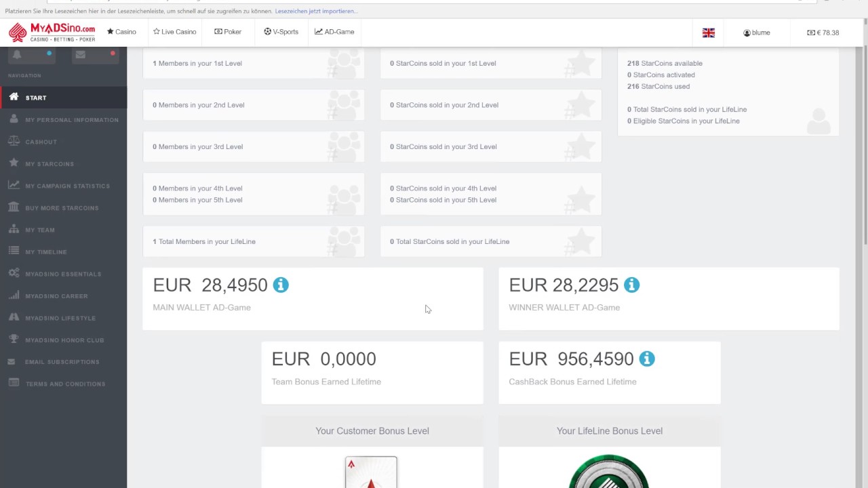Click the MyADSino.com logo
The width and height of the screenshot is (868, 488).
coord(52,32)
